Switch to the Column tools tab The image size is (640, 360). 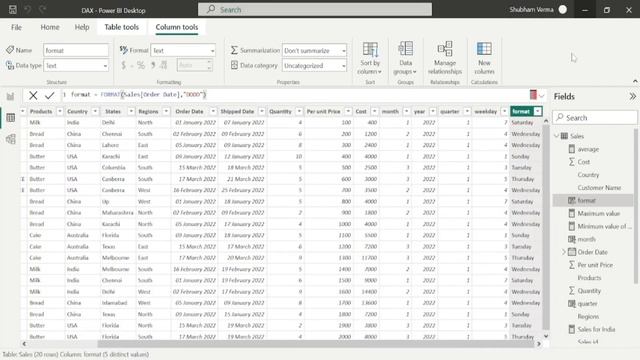[x=177, y=27]
